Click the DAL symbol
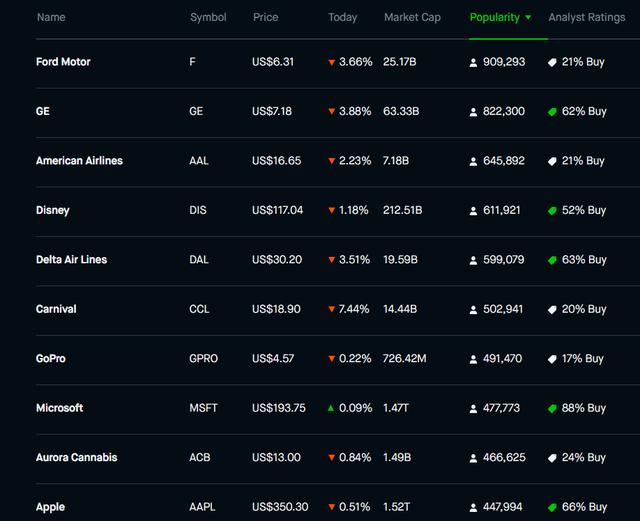 pos(199,260)
